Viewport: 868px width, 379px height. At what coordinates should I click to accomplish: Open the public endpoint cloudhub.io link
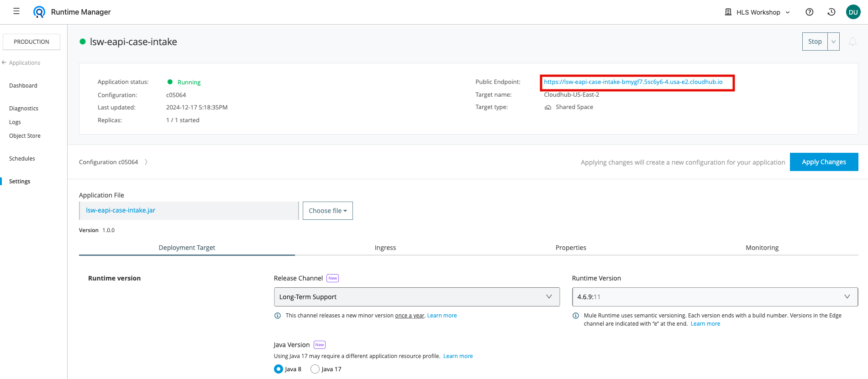tap(633, 82)
